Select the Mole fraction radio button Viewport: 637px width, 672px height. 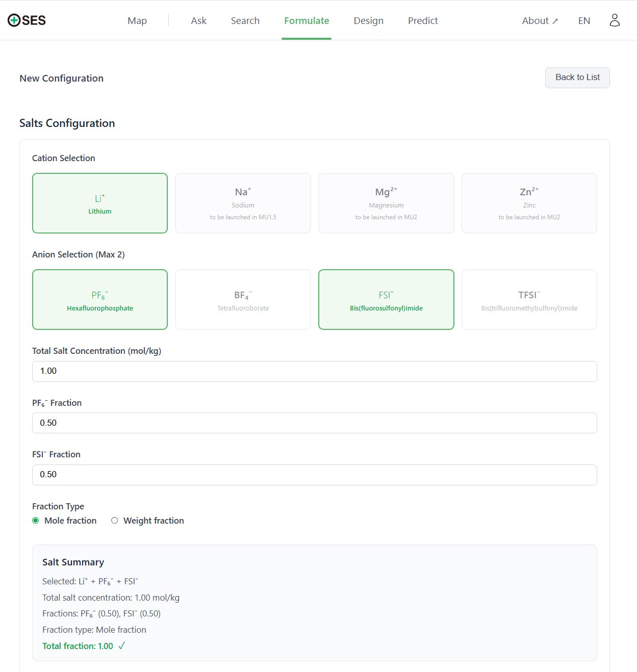pyautogui.click(x=36, y=521)
